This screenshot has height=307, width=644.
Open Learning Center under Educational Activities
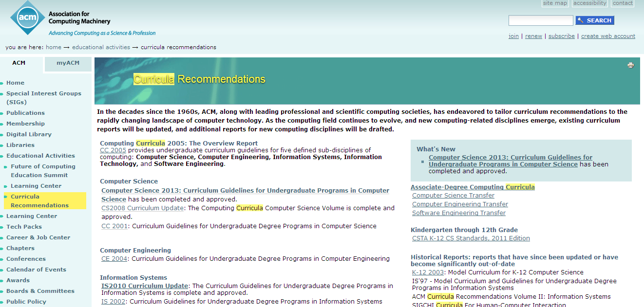(36, 186)
